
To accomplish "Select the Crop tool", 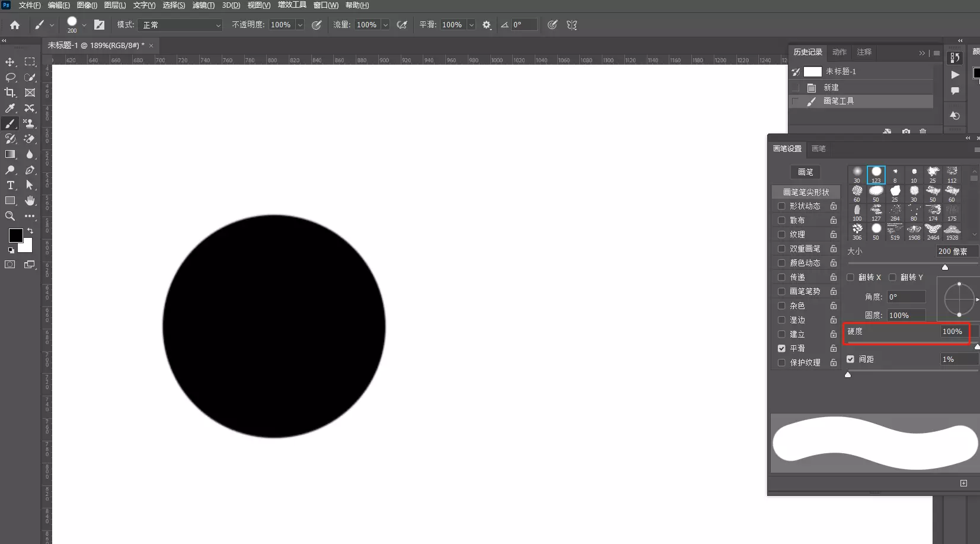I will (10, 93).
